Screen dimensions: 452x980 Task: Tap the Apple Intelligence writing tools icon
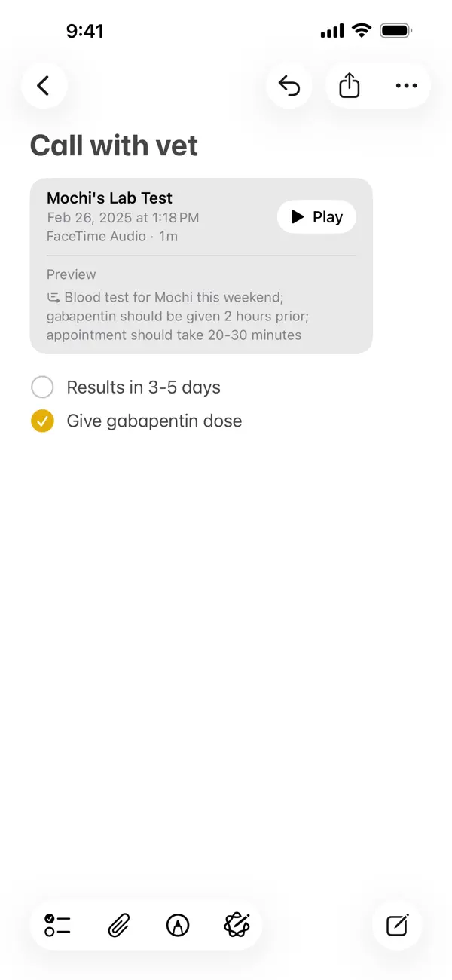pyautogui.click(x=237, y=926)
